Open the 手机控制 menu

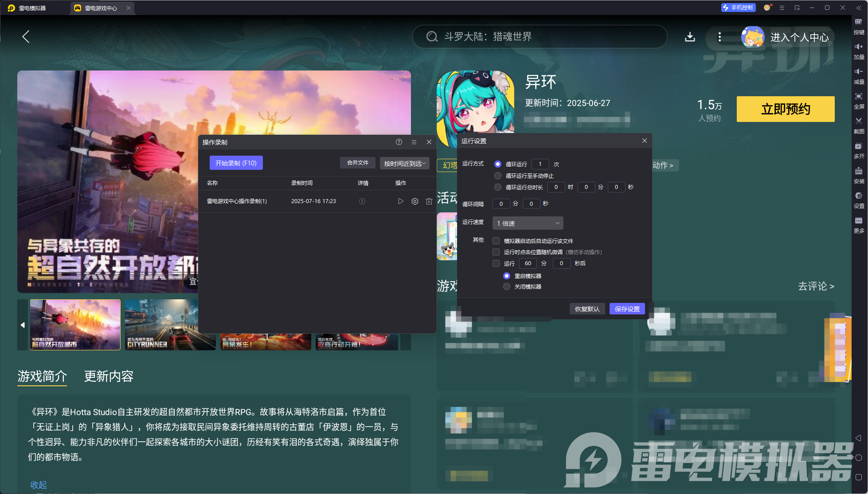point(738,7)
